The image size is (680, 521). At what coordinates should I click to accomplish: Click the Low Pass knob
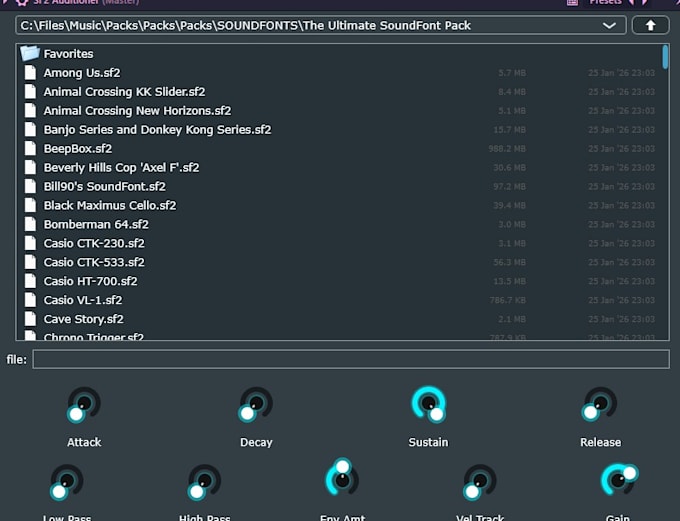click(x=67, y=482)
